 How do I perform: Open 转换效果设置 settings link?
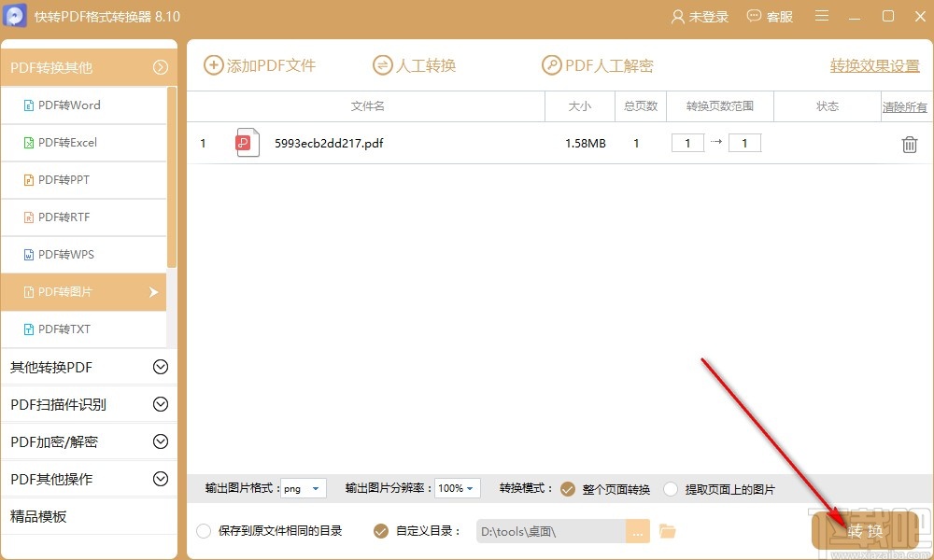[872, 66]
